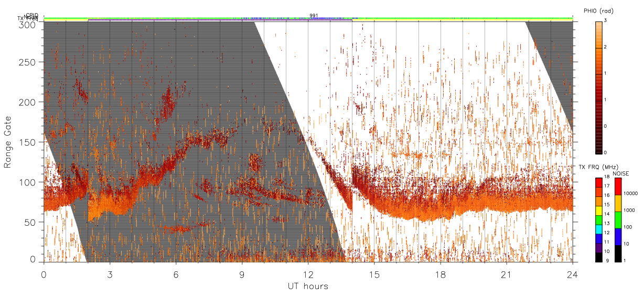Click the NOISE legend value '100'
The image size is (644, 297).
point(629,227)
